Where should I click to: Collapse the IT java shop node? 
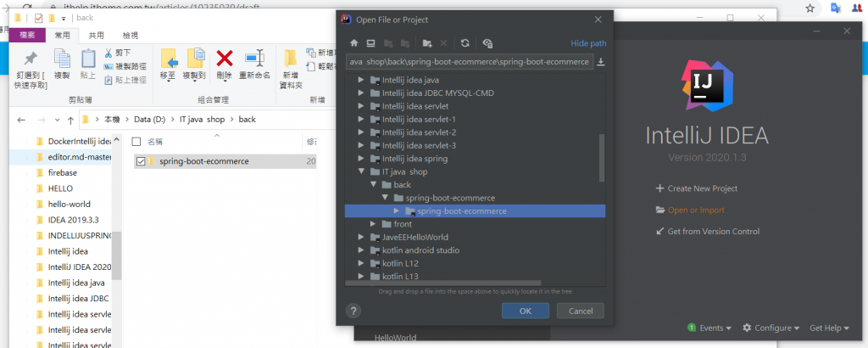[361, 171]
